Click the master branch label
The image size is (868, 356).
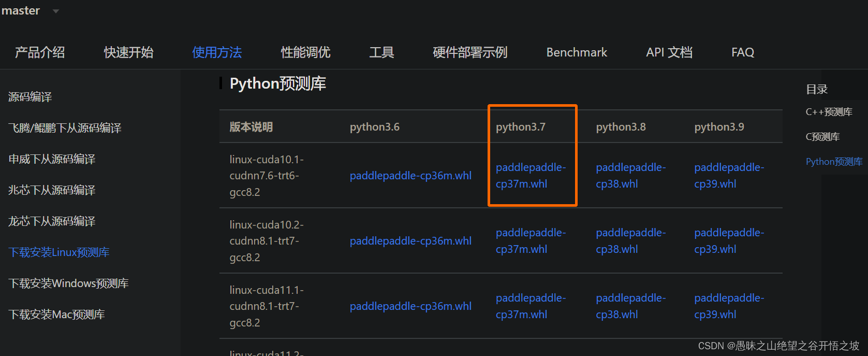[21, 10]
